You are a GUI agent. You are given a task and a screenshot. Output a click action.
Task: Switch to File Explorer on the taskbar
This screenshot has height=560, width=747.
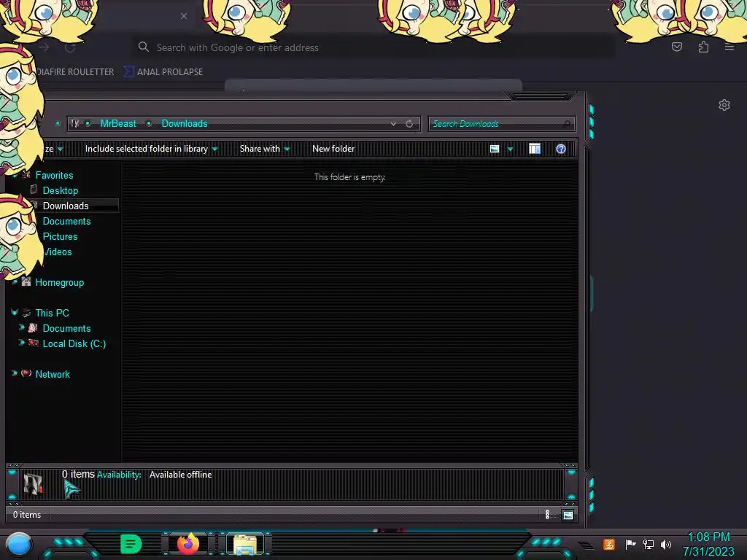(245, 544)
